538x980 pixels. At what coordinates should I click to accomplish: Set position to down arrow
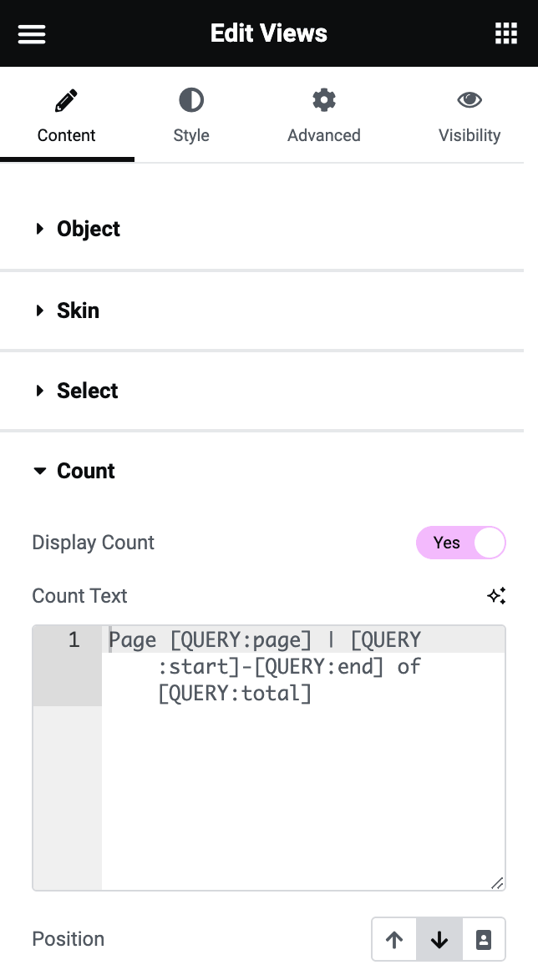tap(439, 940)
